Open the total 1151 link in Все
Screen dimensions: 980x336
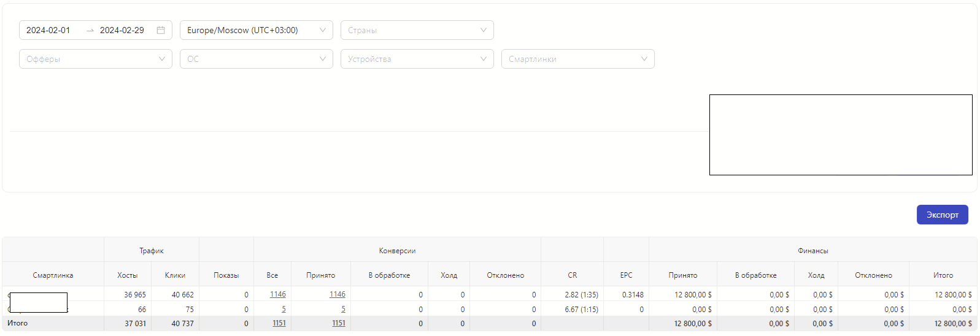(x=279, y=323)
